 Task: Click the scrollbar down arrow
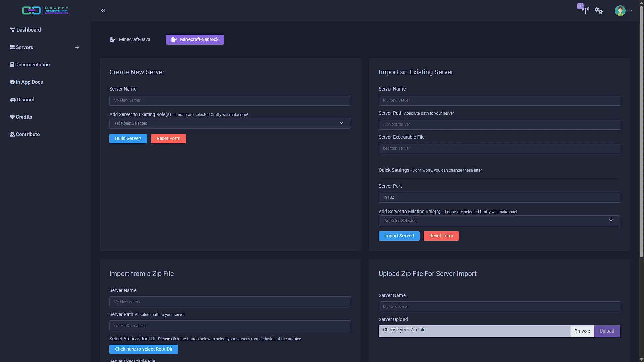pos(641,359)
